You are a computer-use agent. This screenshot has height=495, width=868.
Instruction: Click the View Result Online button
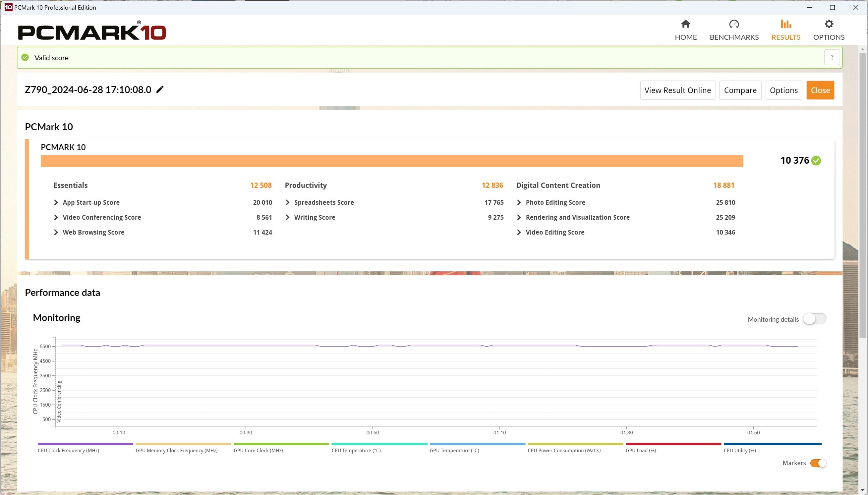[x=677, y=90]
